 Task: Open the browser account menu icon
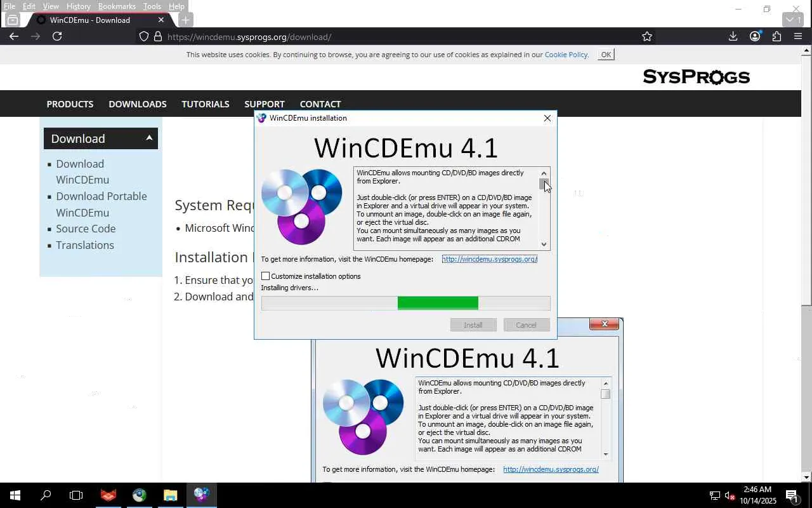pos(755,36)
